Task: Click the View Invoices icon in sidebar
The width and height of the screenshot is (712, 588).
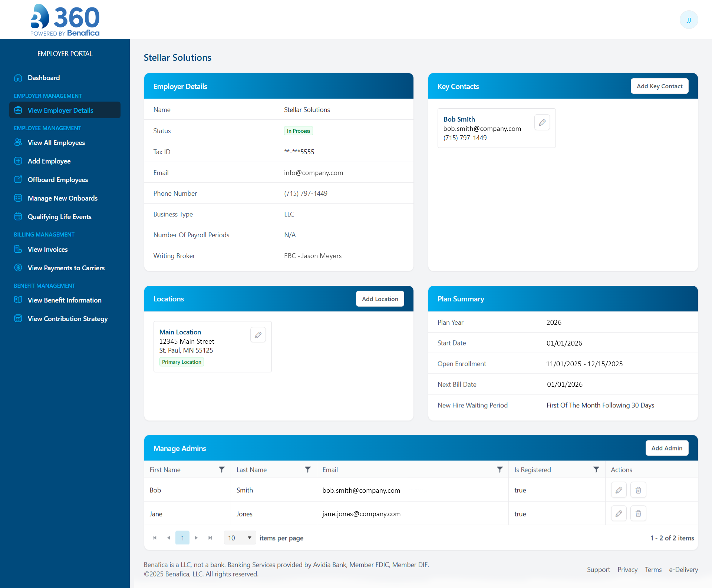Action: [x=18, y=249]
